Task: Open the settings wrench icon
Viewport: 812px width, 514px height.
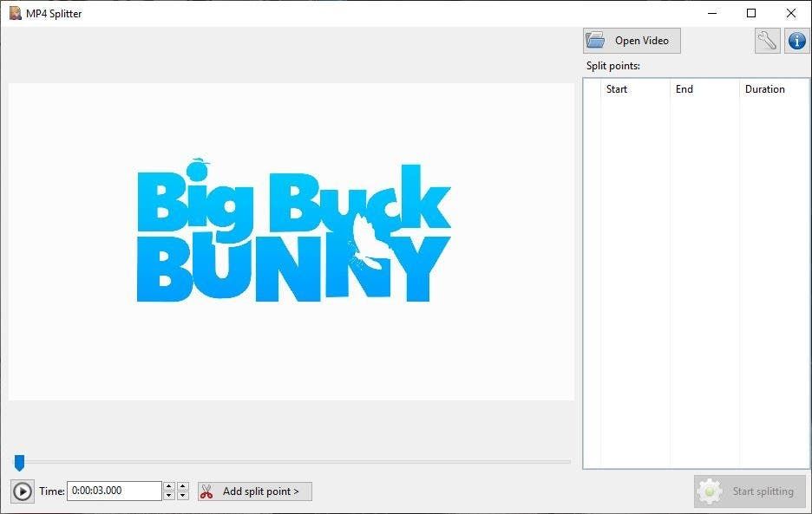Action: pyautogui.click(x=767, y=41)
